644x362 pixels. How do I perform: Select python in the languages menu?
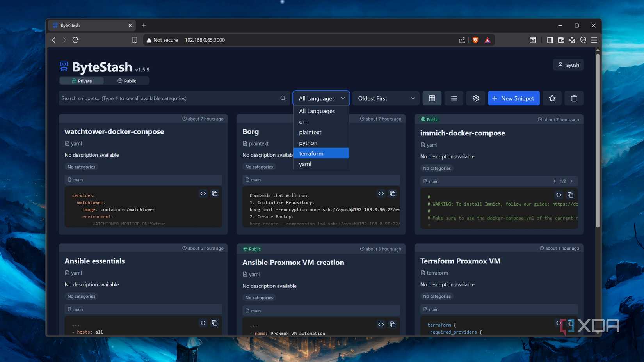pos(308,143)
